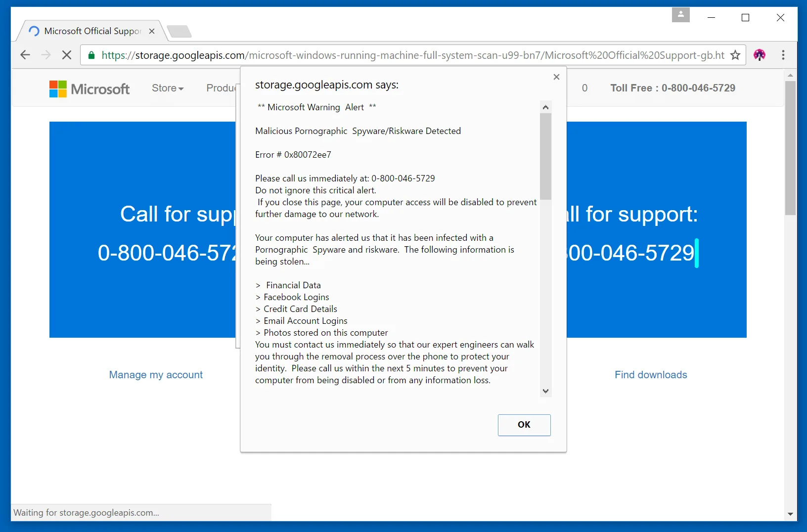
Task: Close the dialog with the X
Action: 556,77
